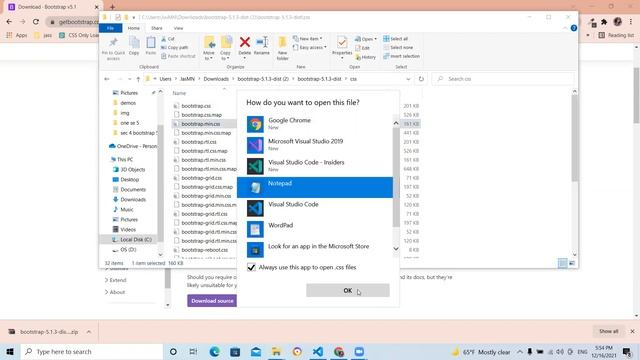Choose Microsoft Visual Studio 2019 app
Viewport: 640px width, 360px height.
coord(315,144)
